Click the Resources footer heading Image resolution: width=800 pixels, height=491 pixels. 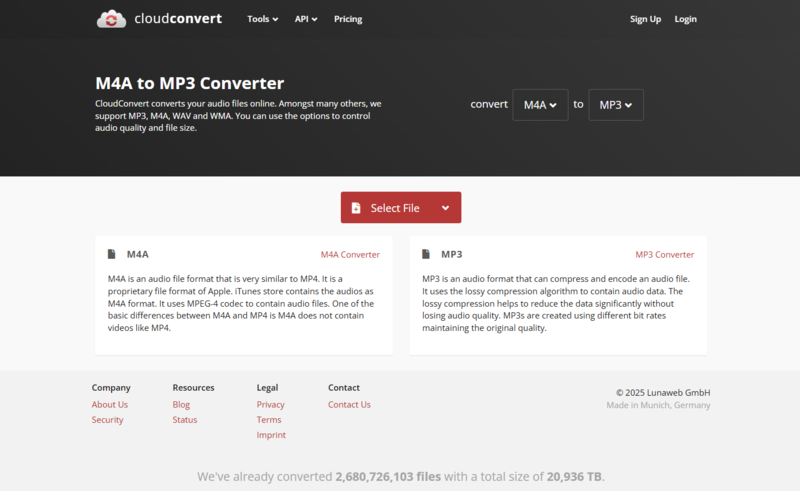[193, 387]
